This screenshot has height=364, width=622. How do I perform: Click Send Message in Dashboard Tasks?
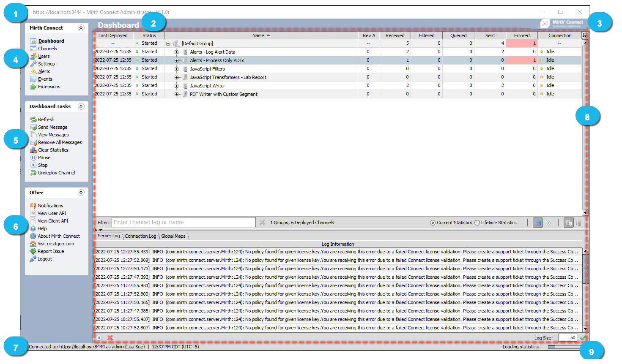click(52, 127)
